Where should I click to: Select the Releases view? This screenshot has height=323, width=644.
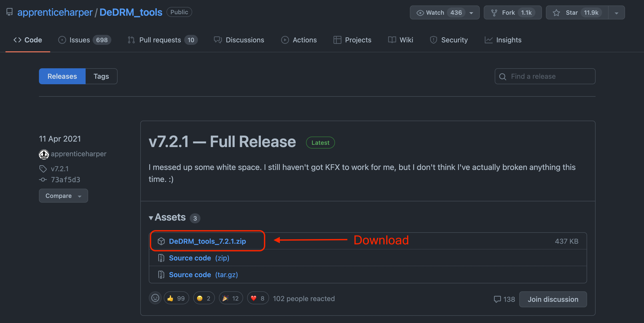(62, 76)
